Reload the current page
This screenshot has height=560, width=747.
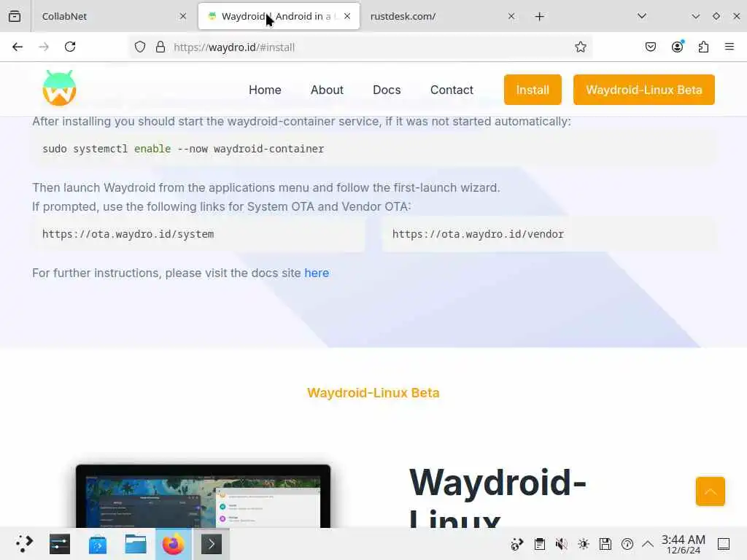tap(70, 47)
